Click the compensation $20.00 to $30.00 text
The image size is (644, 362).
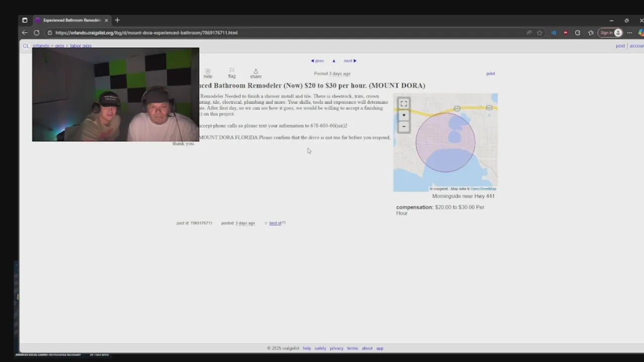(440, 210)
